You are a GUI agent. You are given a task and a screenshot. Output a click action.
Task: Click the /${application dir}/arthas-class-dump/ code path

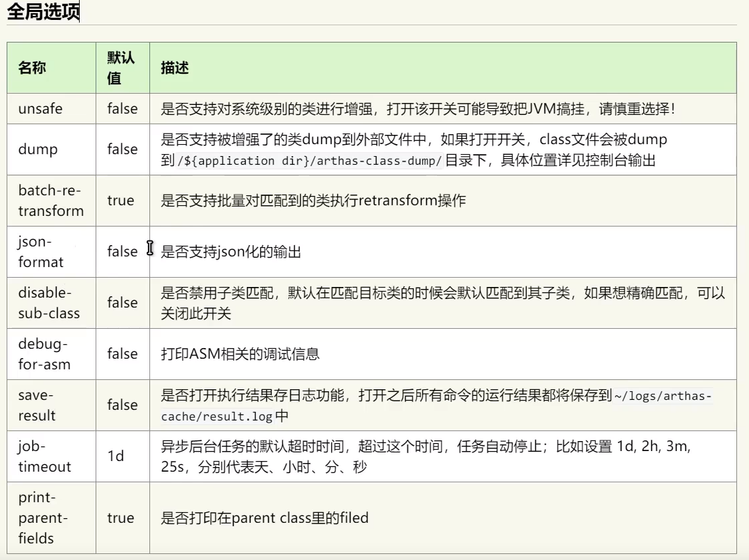[x=309, y=161]
